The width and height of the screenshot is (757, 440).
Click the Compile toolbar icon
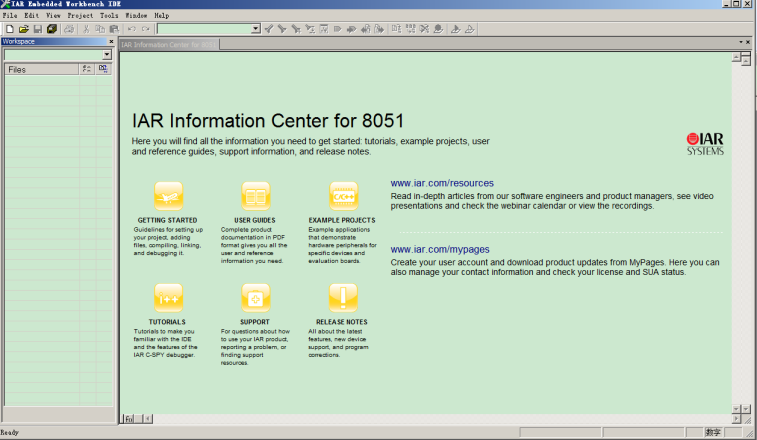(x=396, y=29)
